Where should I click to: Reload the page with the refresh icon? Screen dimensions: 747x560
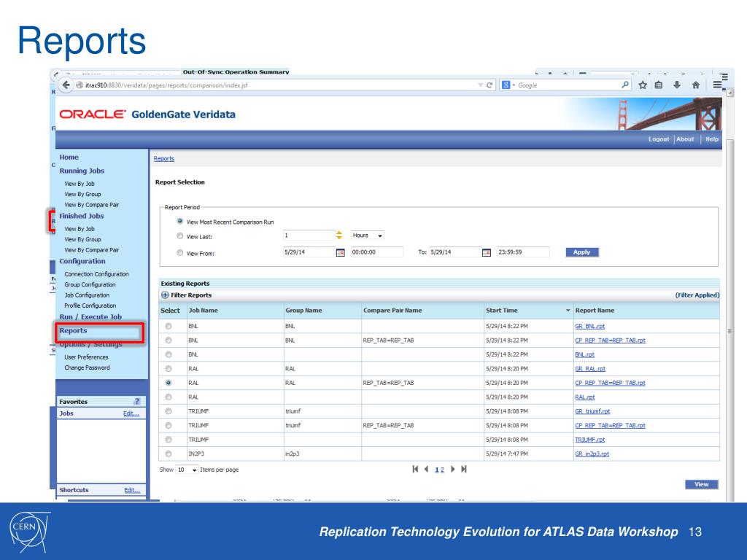tap(489, 85)
